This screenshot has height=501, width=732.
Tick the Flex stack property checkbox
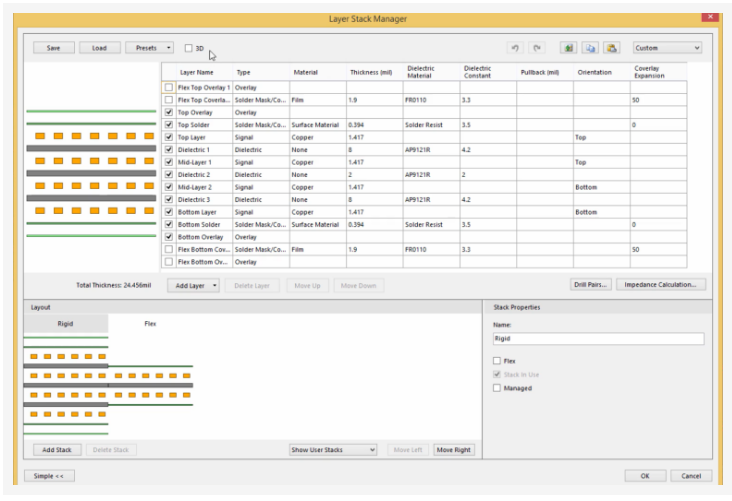tap(497, 360)
